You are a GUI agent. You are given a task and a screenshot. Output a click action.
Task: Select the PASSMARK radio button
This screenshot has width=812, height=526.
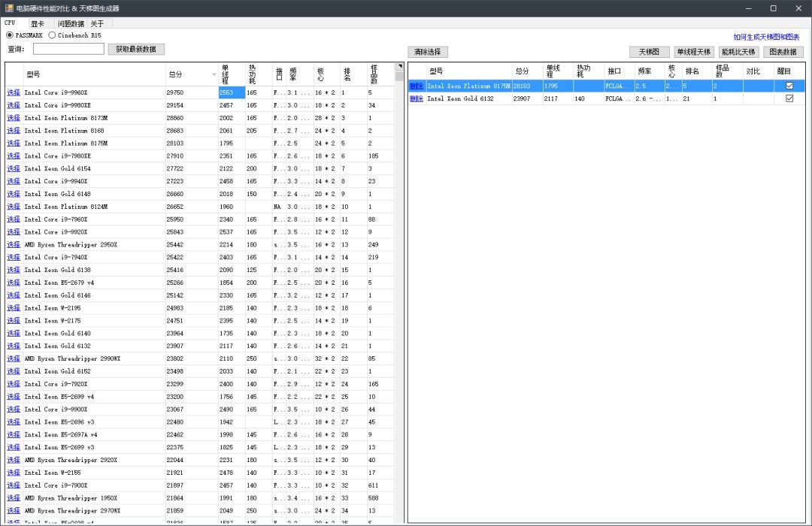[x=10, y=35]
